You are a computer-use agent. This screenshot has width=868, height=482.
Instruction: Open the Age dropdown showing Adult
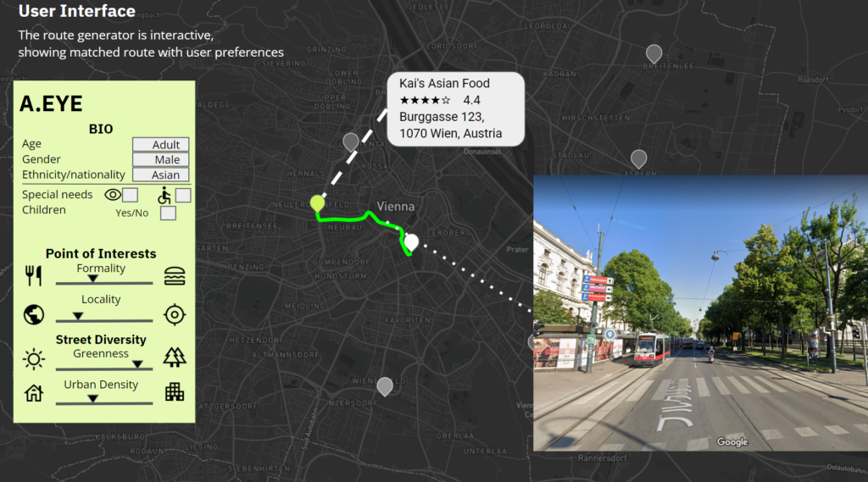point(161,145)
